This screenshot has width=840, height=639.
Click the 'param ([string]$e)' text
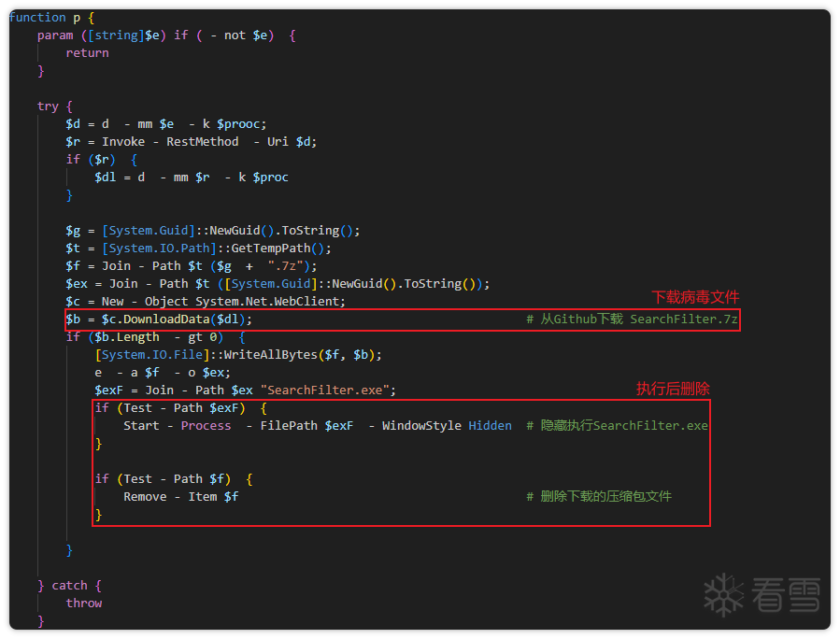coord(101,35)
